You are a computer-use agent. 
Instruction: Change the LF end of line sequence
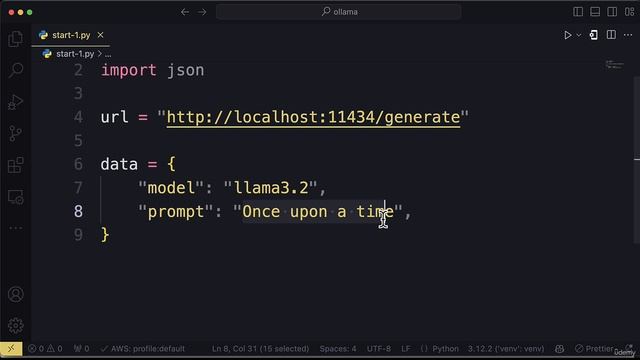pyautogui.click(x=406, y=349)
